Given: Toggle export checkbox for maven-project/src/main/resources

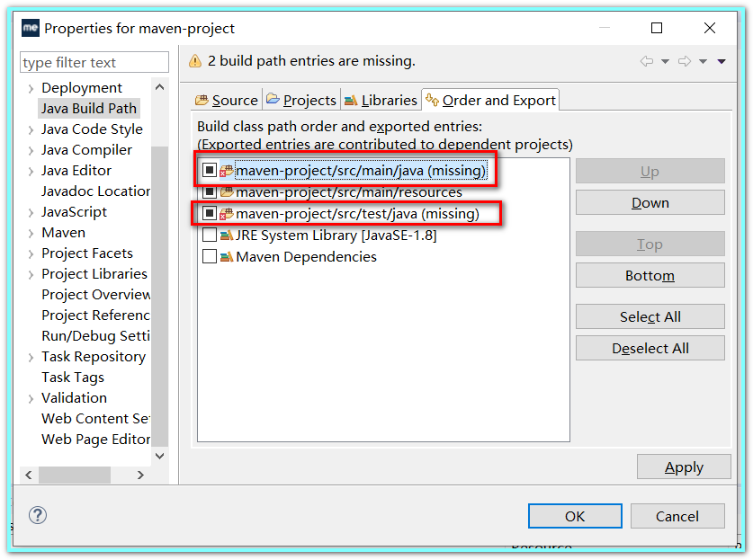Looking at the screenshot, I should click(x=210, y=191).
